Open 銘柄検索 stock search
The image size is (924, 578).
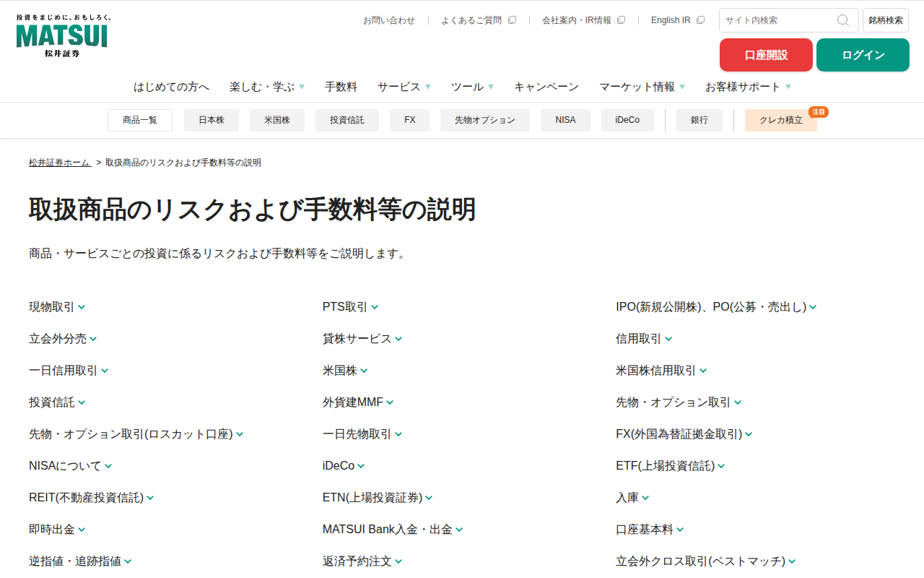point(886,20)
